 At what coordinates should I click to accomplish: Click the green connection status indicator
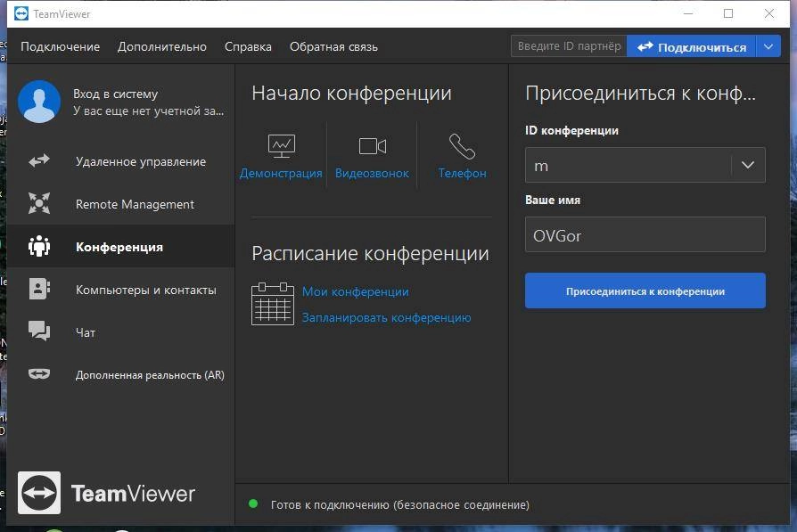click(253, 504)
